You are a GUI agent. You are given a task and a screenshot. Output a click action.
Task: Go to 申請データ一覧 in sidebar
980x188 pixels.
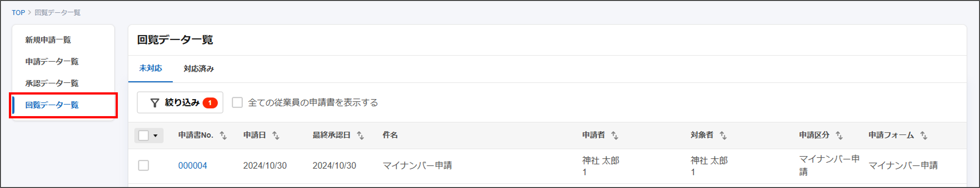coord(52,62)
